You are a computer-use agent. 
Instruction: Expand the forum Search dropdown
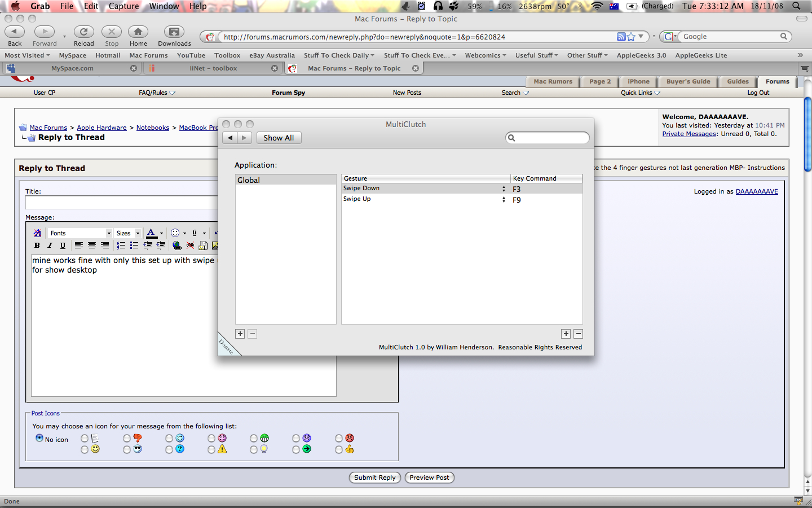pos(515,93)
